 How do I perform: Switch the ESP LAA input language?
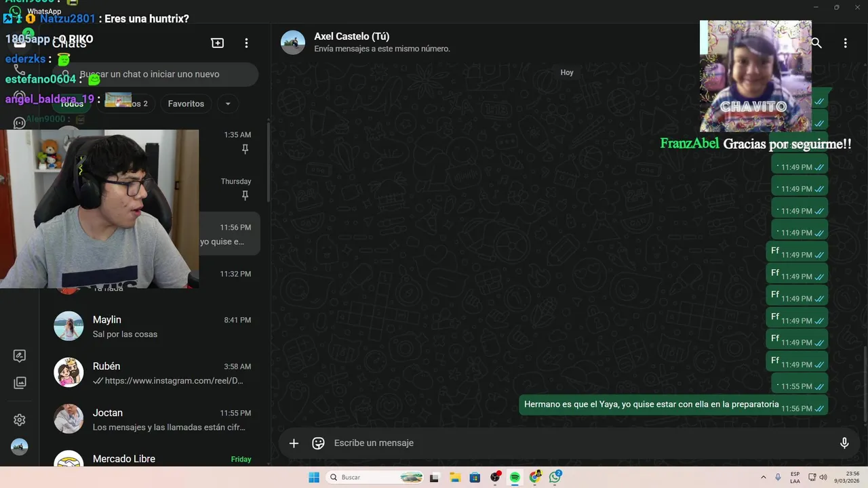pyautogui.click(x=795, y=477)
